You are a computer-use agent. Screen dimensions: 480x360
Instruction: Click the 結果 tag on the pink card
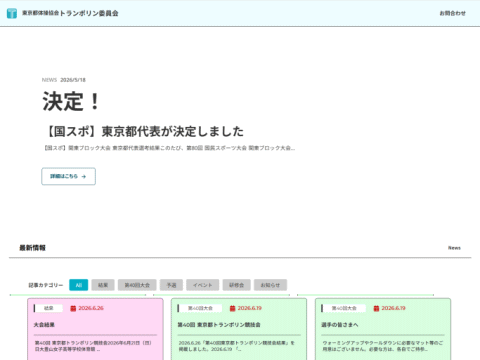tap(49, 308)
